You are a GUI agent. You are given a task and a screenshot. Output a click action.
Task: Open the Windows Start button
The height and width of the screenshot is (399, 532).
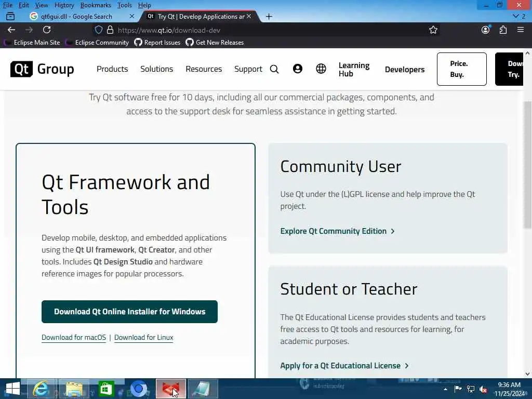12,389
